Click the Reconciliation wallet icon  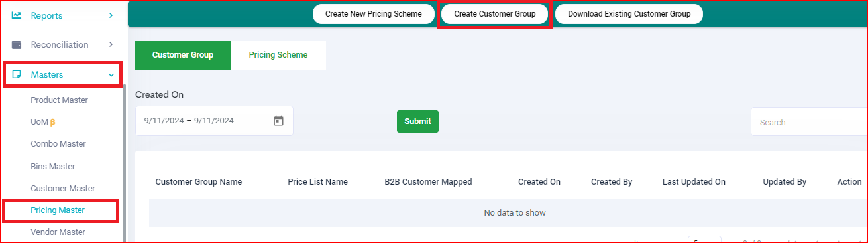tap(17, 44)
